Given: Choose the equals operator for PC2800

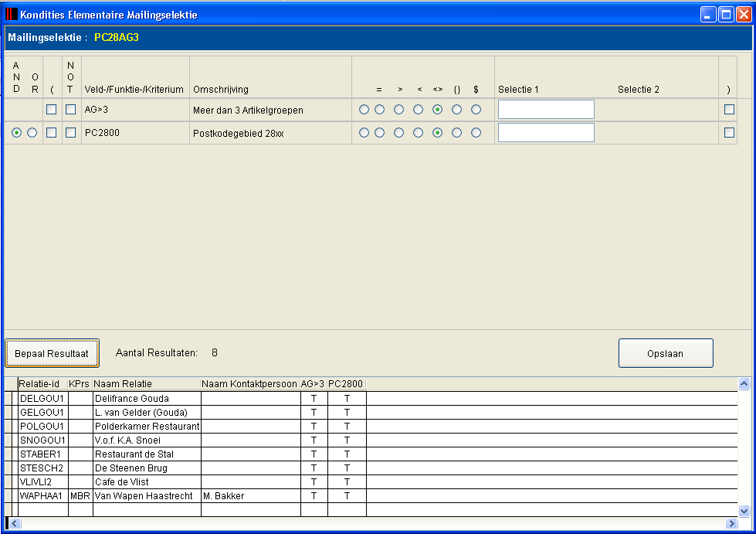Looking at the screenshot, I should 379,133.
